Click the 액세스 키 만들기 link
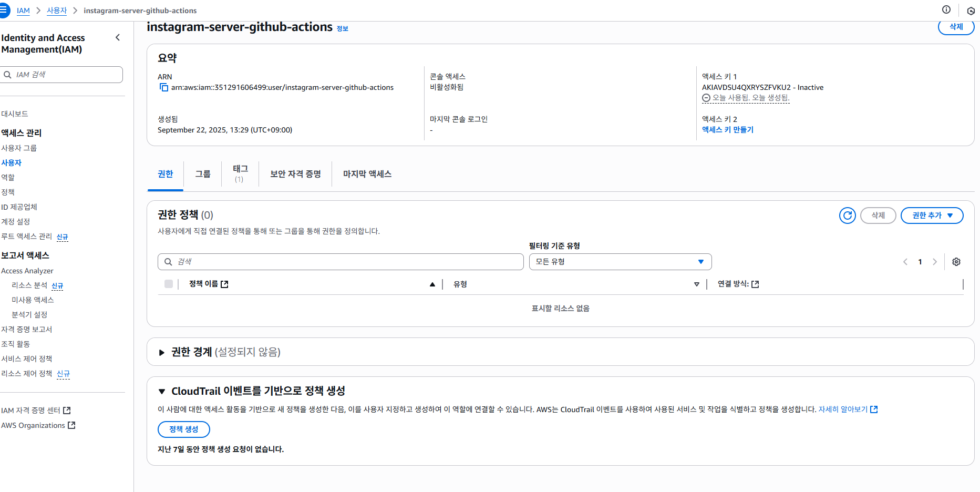The image size is (980, 492). (x=728, y=130)
